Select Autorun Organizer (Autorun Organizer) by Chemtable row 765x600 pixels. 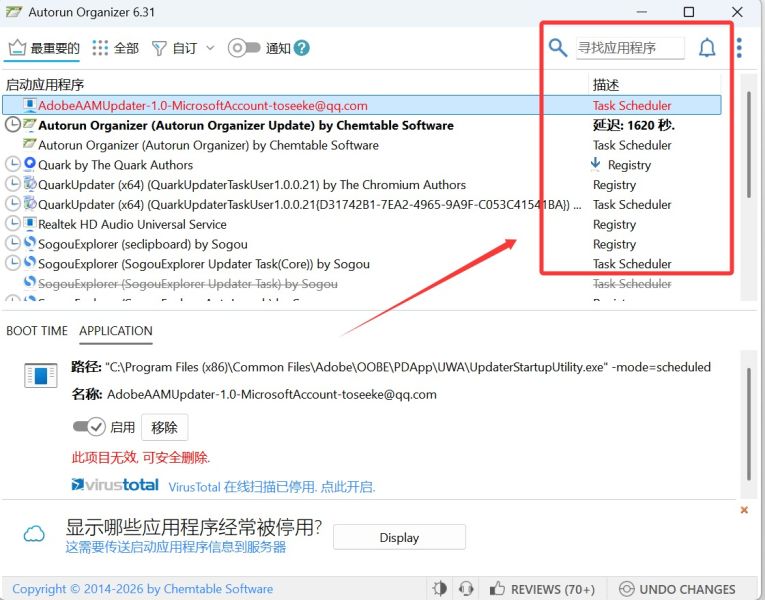coord(362,145)
